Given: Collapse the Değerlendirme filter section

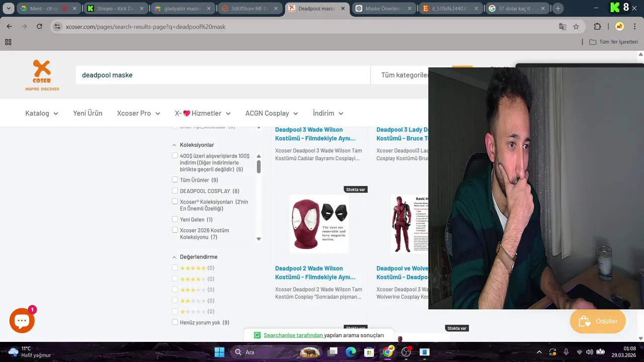Looking at the screenshot, I should (175, 257).
